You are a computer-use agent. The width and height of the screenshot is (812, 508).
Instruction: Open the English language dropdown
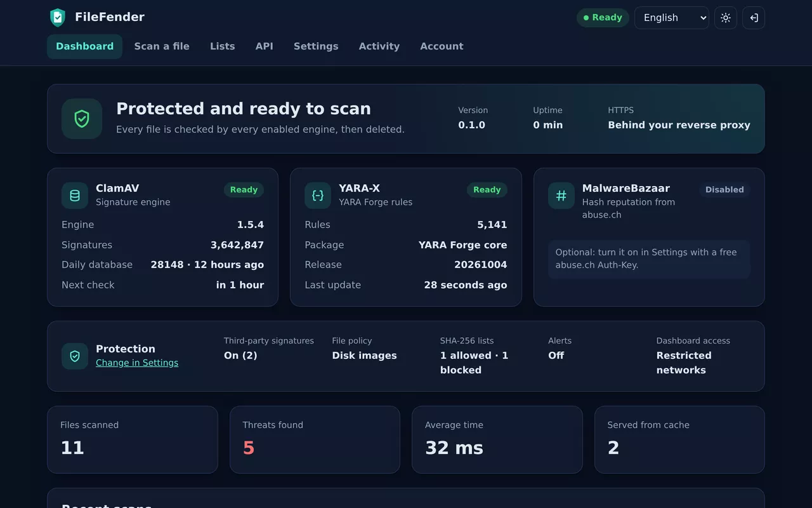672,18
